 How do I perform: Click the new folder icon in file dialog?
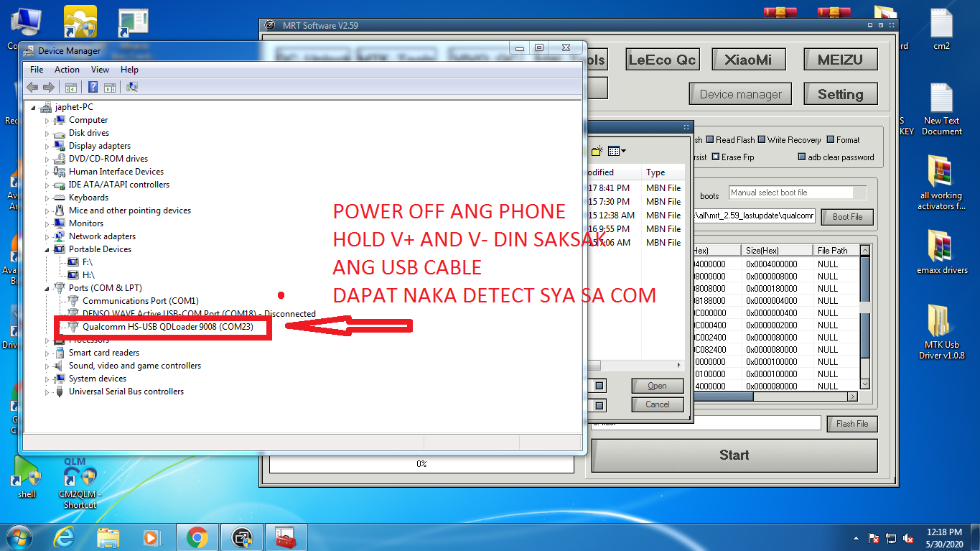click(597, 151)
